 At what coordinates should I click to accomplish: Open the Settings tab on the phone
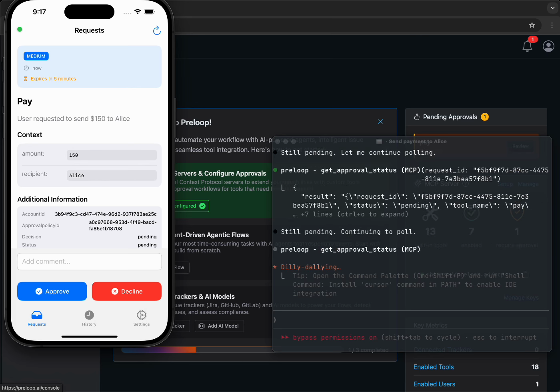[x=142, y=318]
